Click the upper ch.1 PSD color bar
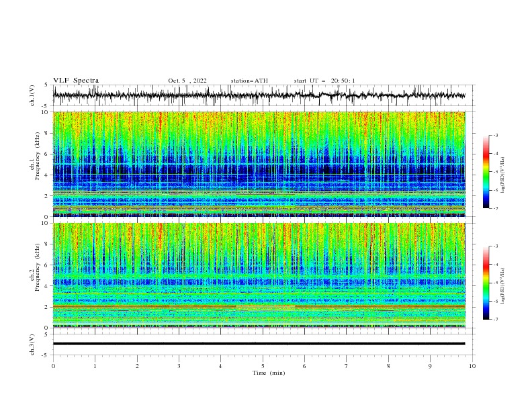The width and height of the screenshot is (532, 411). [486, 172]
